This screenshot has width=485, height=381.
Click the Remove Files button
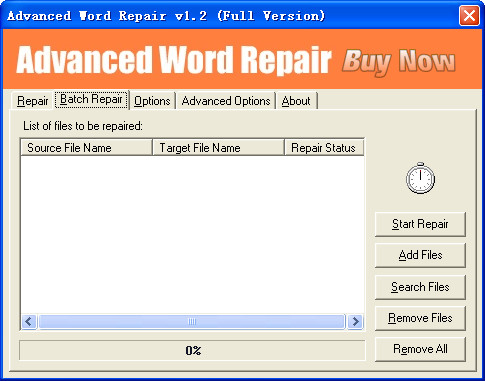[x=420, y=318]
